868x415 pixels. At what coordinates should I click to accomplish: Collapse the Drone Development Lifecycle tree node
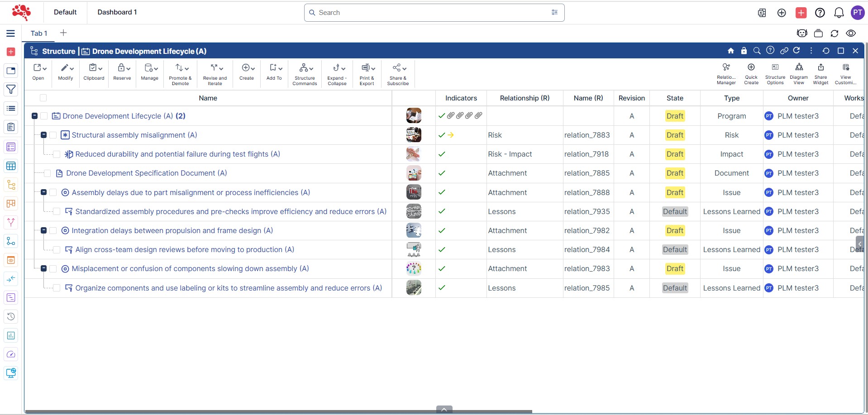pos(34,116)
